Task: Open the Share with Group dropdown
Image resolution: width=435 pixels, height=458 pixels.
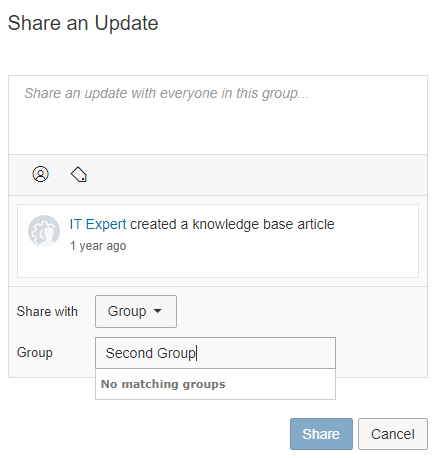Action: [136, 311]
